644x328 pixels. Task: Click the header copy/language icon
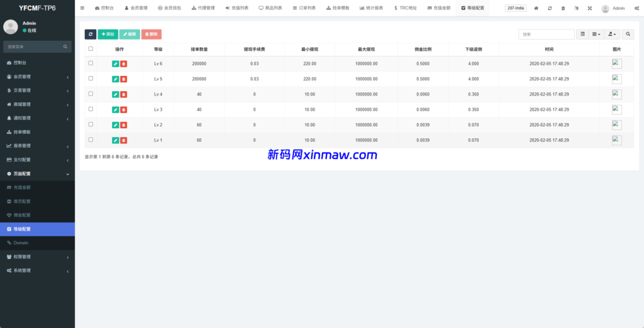(x=577, y=8)
